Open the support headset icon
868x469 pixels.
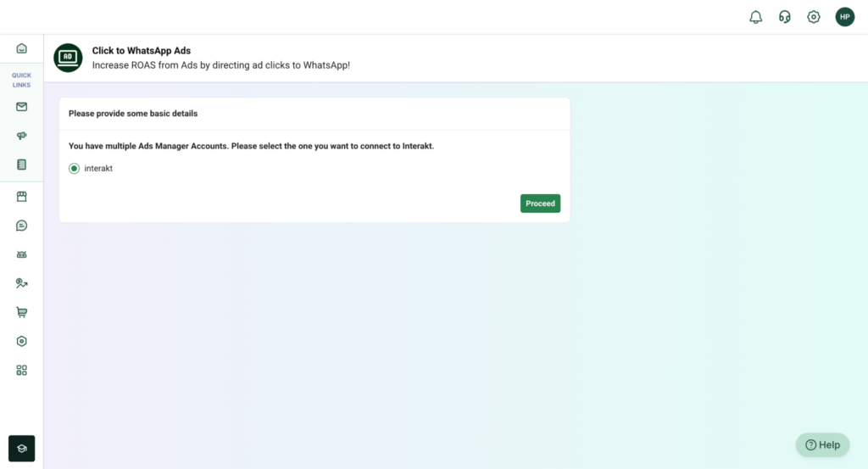(784, 17)
